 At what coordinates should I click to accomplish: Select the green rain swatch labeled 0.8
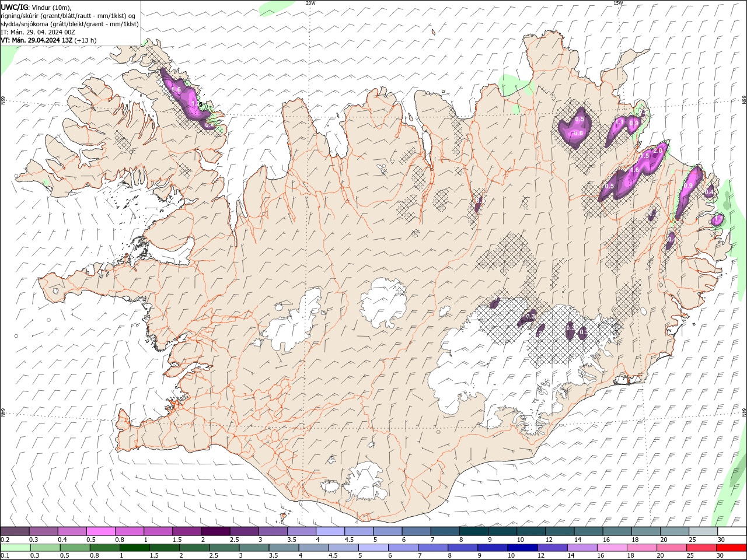[x=104, y=548]
